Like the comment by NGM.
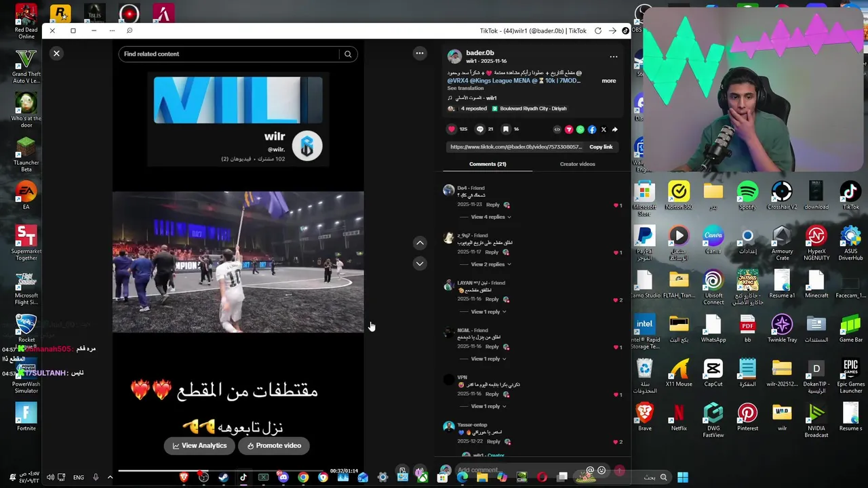868x488 pixels. pyautogui.click(x=616, y=348)
